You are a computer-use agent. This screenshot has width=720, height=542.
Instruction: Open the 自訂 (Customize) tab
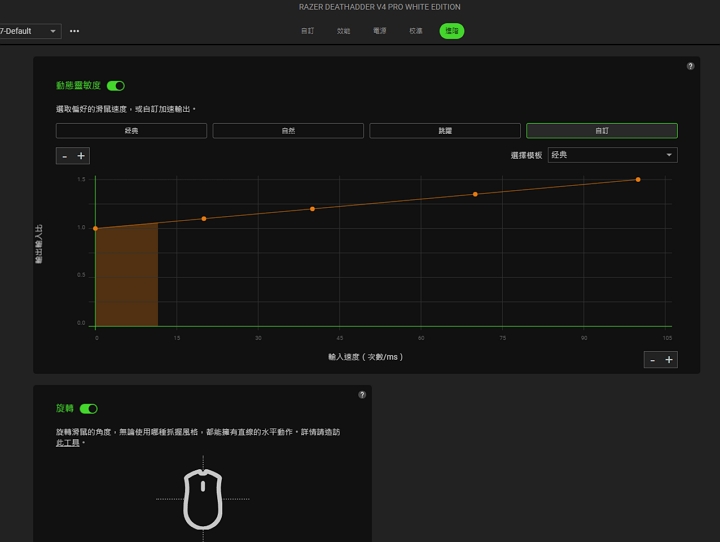pos(307,31)
